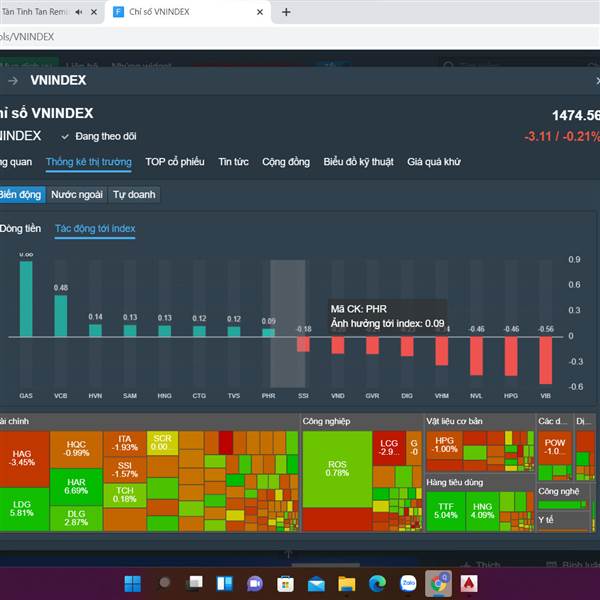Click the TCH 0.18% heatmap tile

coord(125,495)
